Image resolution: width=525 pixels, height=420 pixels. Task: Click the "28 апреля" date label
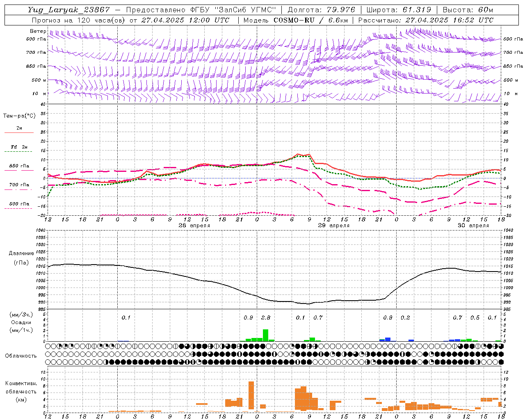(x=194, y=226)
